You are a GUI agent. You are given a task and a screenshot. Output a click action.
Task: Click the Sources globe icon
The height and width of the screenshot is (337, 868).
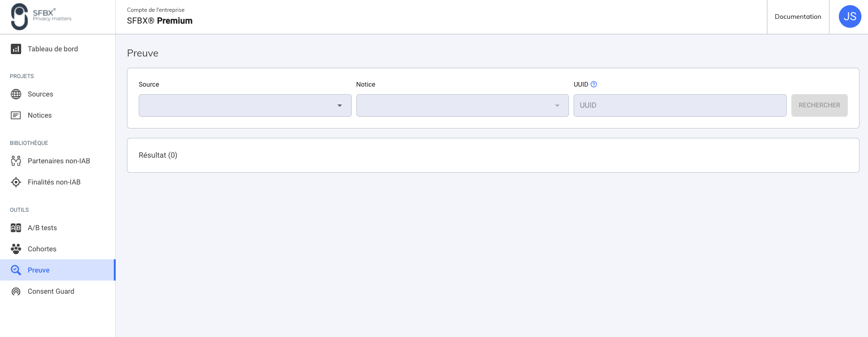[x=16, y=94]
